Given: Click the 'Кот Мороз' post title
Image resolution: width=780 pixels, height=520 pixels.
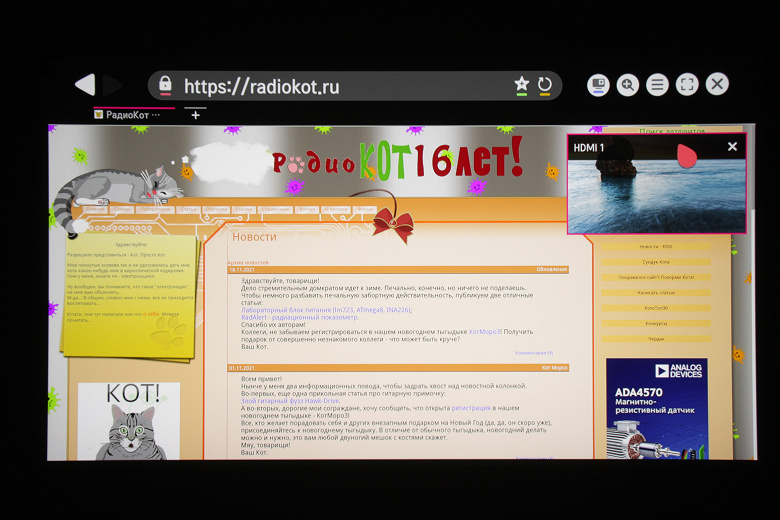Looking at the screenshot, I should tap(555, 368).
